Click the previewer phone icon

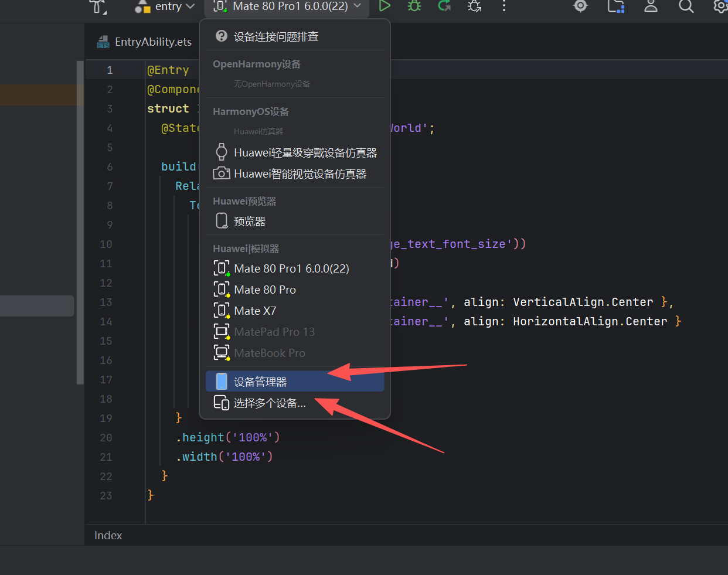(x=222, y=220)
